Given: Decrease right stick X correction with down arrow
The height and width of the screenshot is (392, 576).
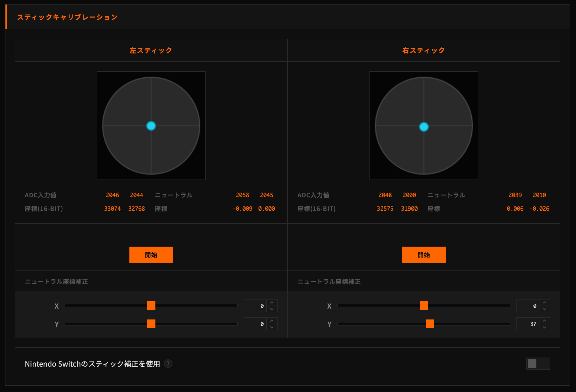Looking at the screenshot, I should coord(545,309).
